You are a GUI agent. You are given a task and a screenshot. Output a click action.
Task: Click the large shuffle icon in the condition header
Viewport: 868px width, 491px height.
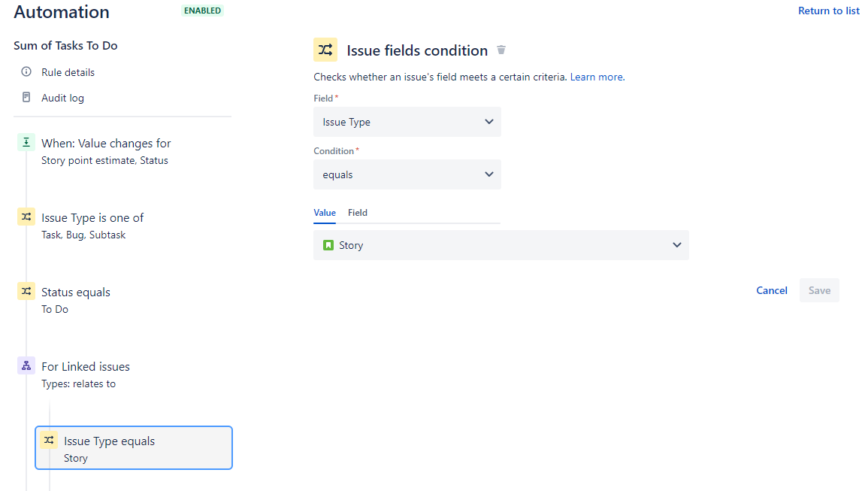pyautogui.click(x=325, y=50)
